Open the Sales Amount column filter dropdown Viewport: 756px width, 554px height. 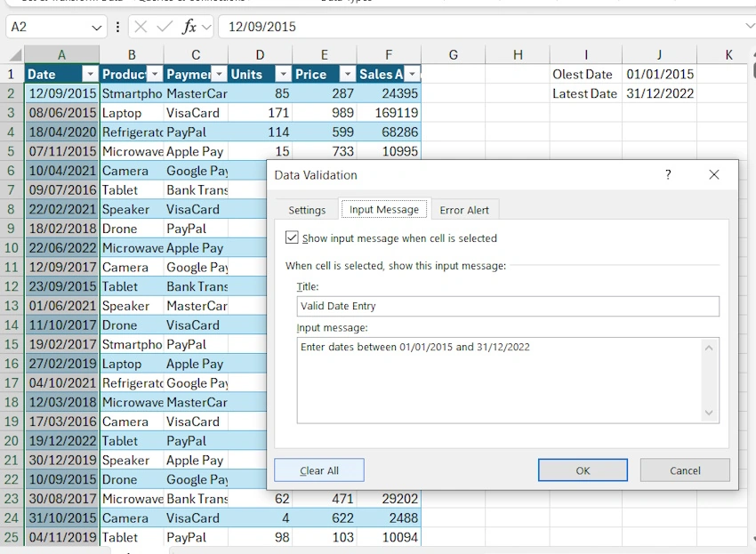(412, 75)
